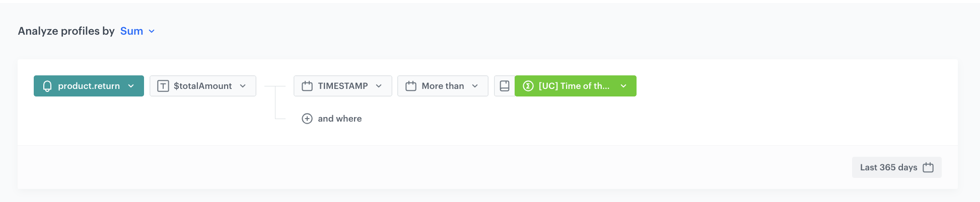Click the calendar icon beside TIMESTAMP

point(307,86)
